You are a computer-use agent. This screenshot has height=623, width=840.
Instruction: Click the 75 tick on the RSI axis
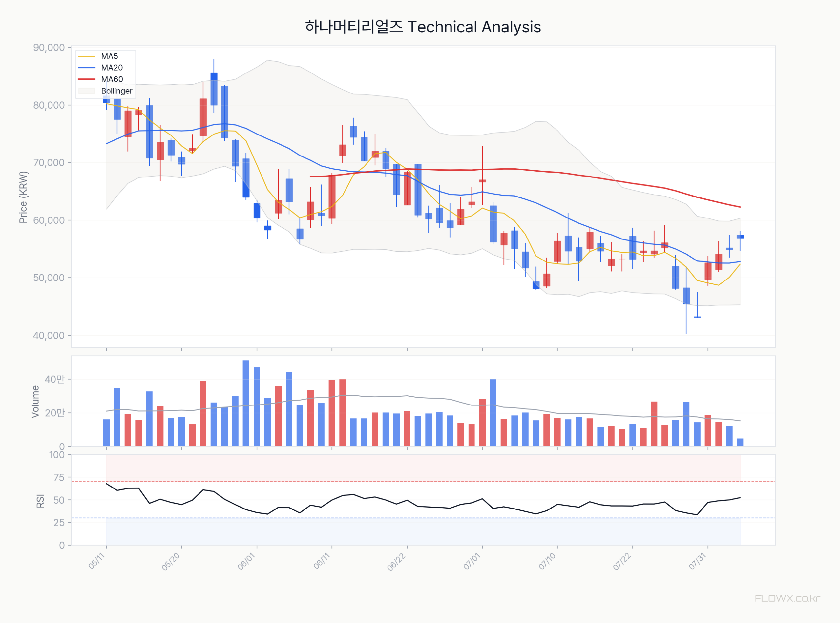click(59, 477)
